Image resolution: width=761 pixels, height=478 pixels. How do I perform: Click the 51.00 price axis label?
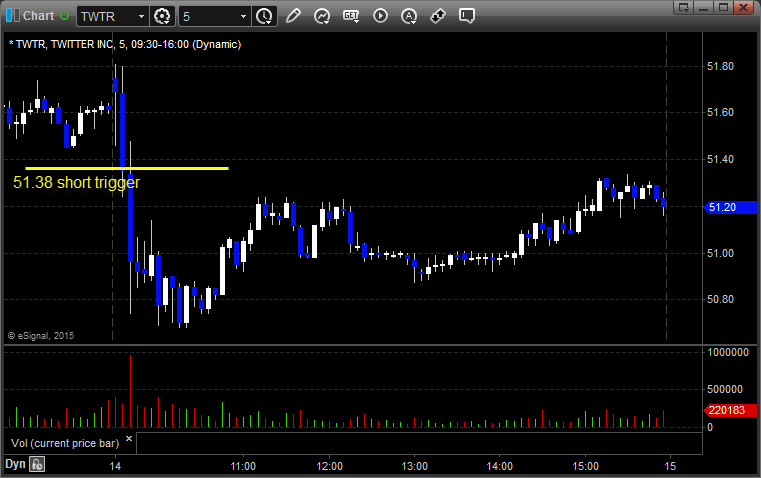tap(720, 253)
